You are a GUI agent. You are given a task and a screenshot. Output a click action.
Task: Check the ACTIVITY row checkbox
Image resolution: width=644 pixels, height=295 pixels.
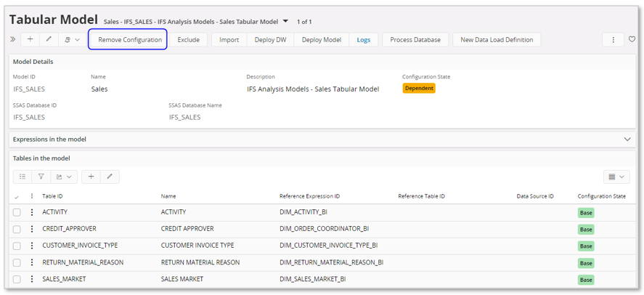[x=17, y=212]
